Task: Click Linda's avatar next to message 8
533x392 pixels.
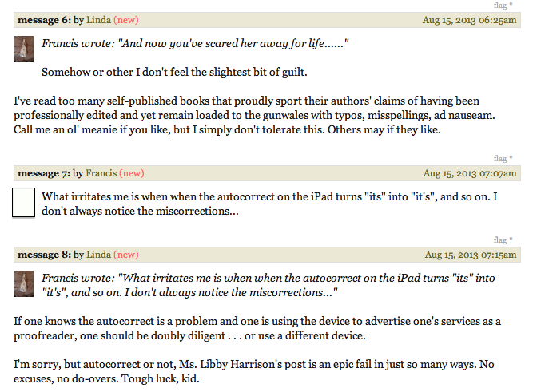Action: (x=23, y=283)
